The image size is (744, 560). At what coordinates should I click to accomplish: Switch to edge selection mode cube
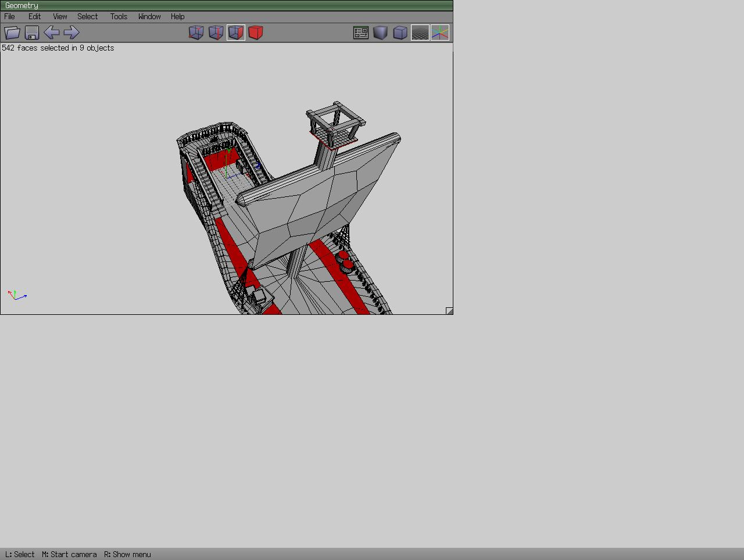point(216,33)
